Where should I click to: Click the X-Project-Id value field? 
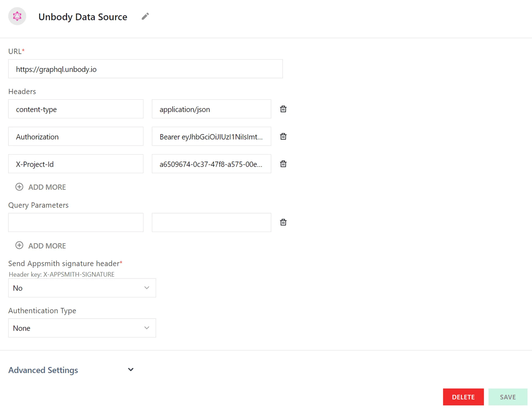211,164
